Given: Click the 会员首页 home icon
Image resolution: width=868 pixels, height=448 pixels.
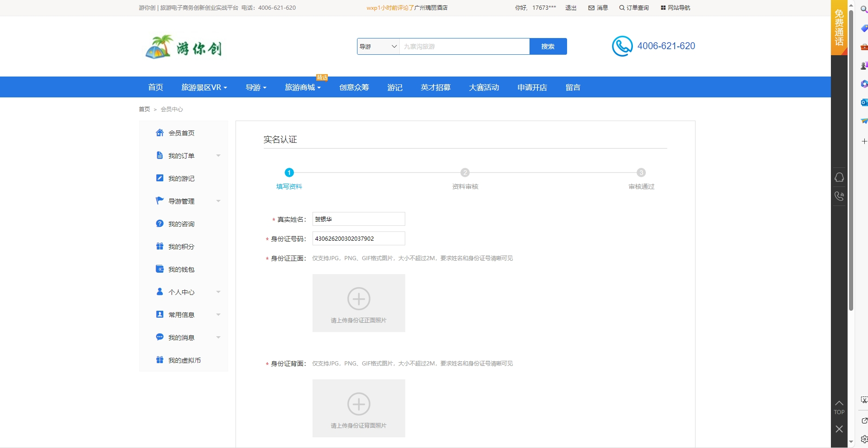Looking at the screenshot, I should click(x=160, y=133).
